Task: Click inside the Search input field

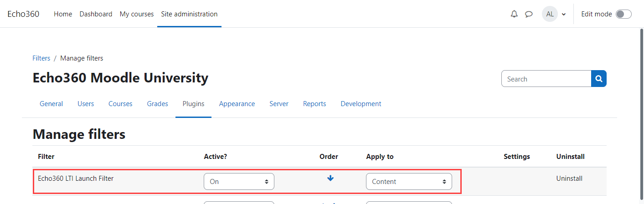Action: [x=546, y=79]
